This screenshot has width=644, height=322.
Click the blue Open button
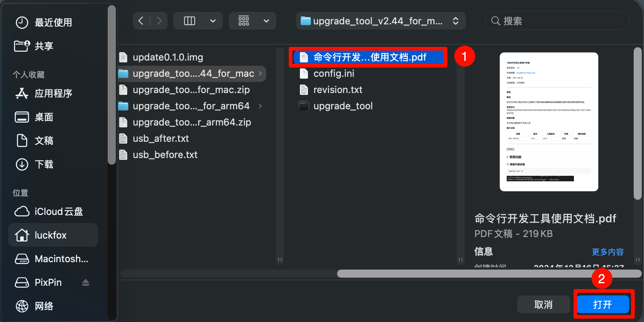pyautogui.click(x=603, y=305)
